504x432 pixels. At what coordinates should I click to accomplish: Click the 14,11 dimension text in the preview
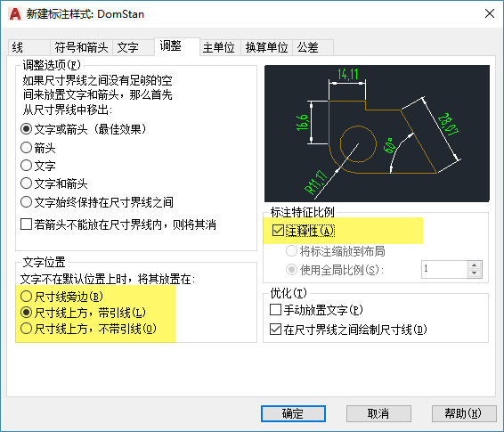tap(348, 74)
